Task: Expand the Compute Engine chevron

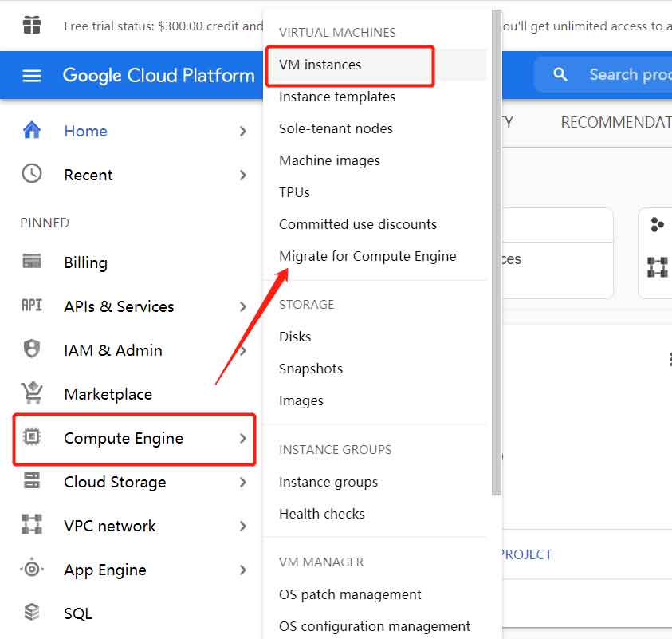Action: pyautogui.click(x=243, y=438)
